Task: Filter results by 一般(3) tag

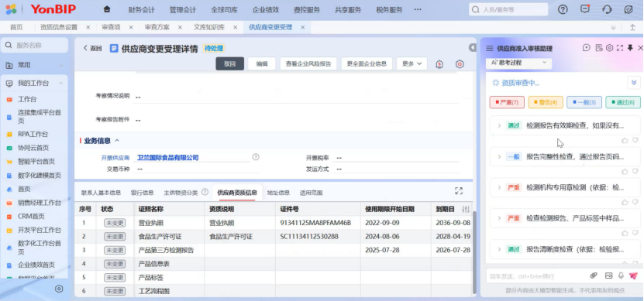Action: tap(584, 102)
